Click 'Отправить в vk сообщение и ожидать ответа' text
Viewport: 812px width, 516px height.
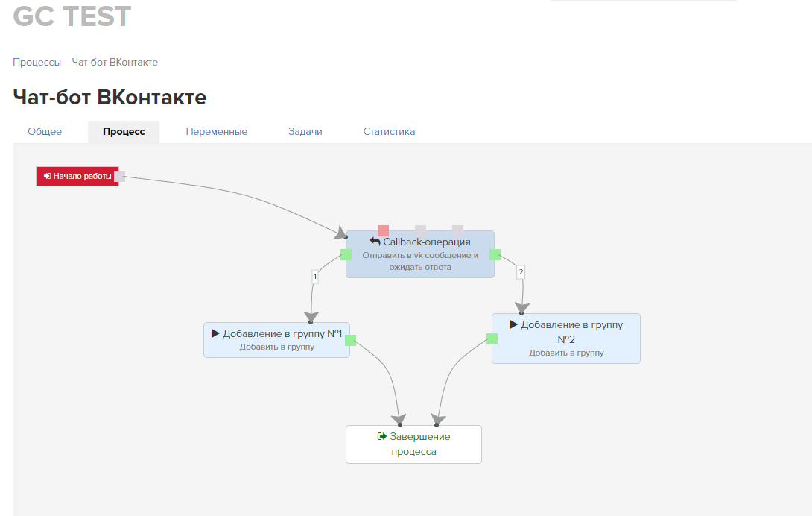tap(420, 261)
